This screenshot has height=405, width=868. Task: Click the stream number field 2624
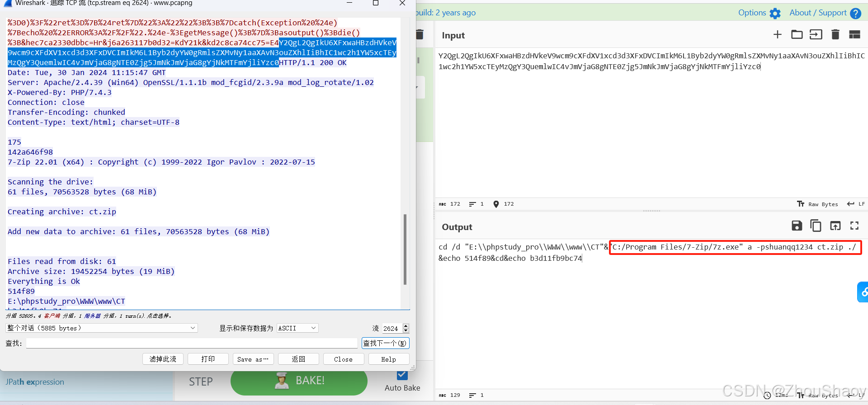[392, 329]
